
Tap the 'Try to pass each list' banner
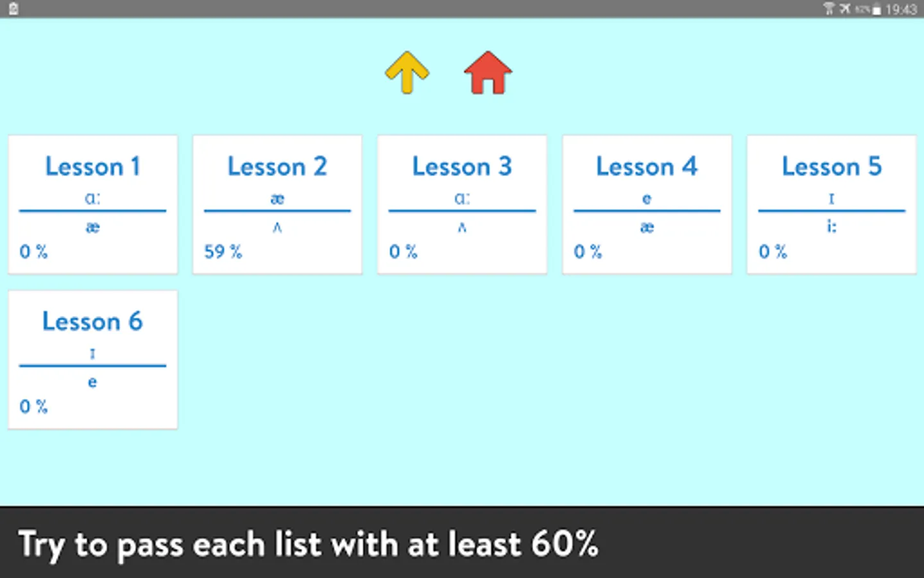308,544
